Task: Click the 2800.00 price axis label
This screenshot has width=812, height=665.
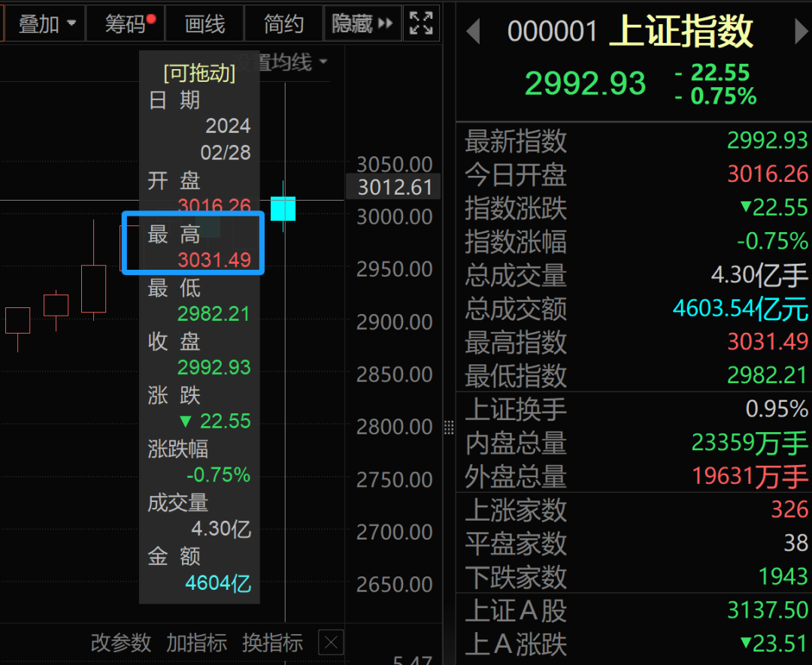Action: [x=394, y=428]
